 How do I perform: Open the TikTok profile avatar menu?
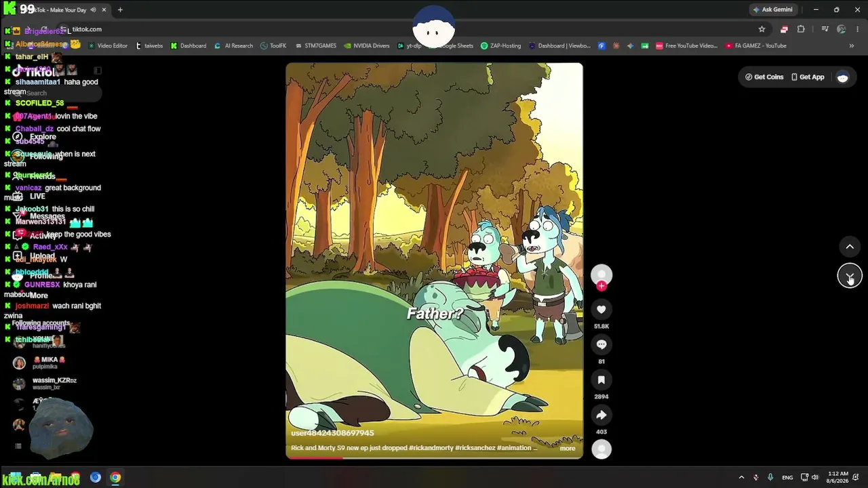pos(842,77)
